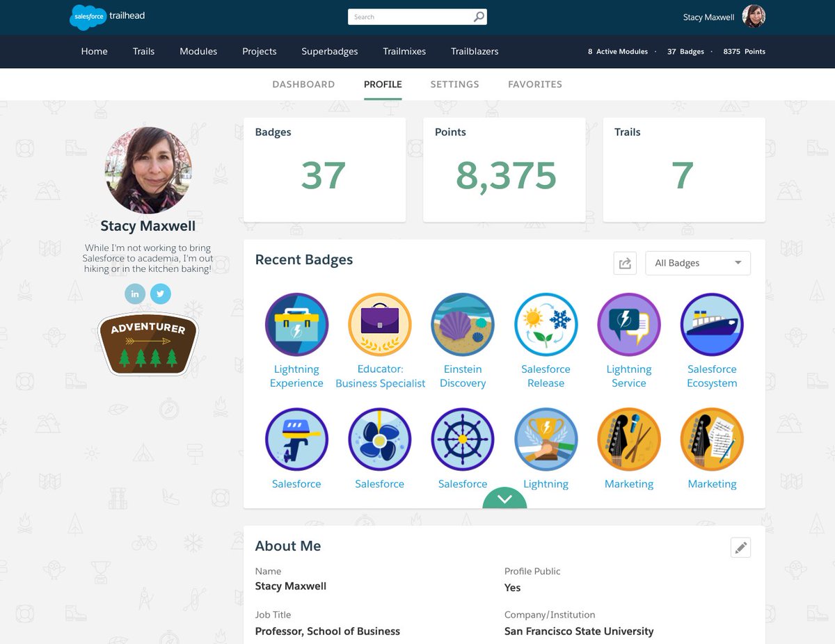Open the Salesforce Release seasons badge icon
Image resolution: width=835 pixels, height=644 pixels.
point(546,325)
